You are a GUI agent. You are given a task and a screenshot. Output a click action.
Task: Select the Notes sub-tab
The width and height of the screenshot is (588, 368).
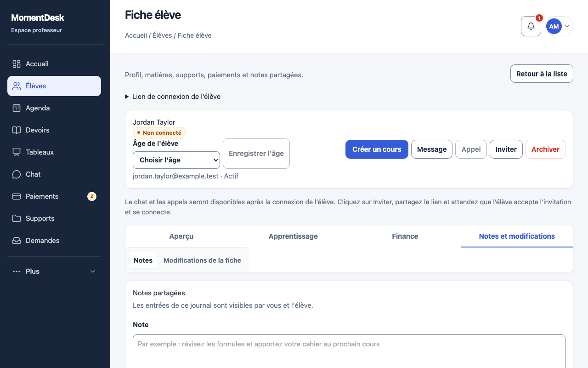pyautogui.click(x=143, y=260)
